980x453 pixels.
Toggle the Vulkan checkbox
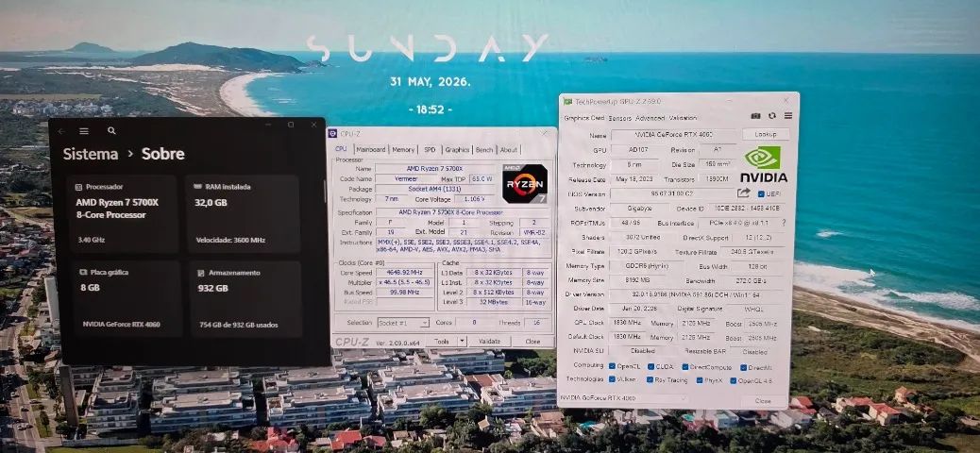click(x=612, y=378)
